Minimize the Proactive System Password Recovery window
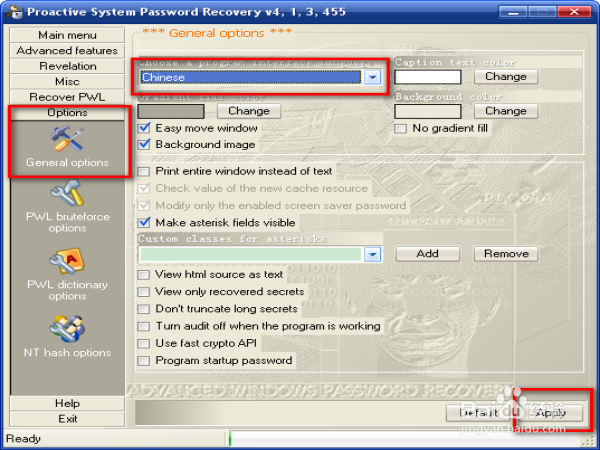Image resolution: width=600 pixels, height=450 pixels. point(513,12)
